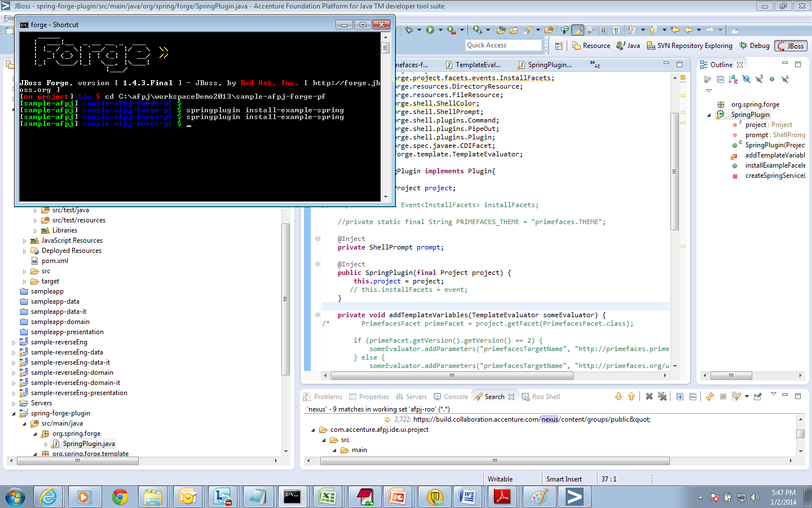Image resolution: width=812 pixels, height=508 pixels.
Task: Click the Back navigation arrow
Action: click(689, 30)
